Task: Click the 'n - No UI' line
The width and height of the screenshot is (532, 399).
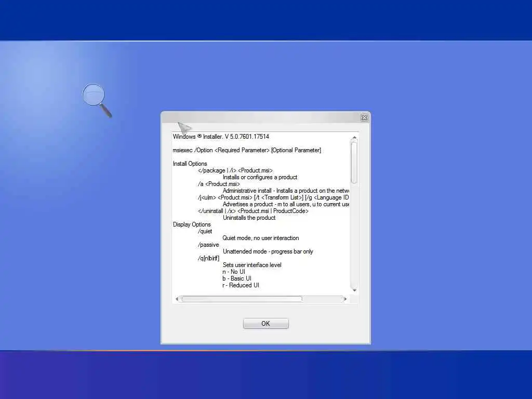Action: [x=234, y=272]
